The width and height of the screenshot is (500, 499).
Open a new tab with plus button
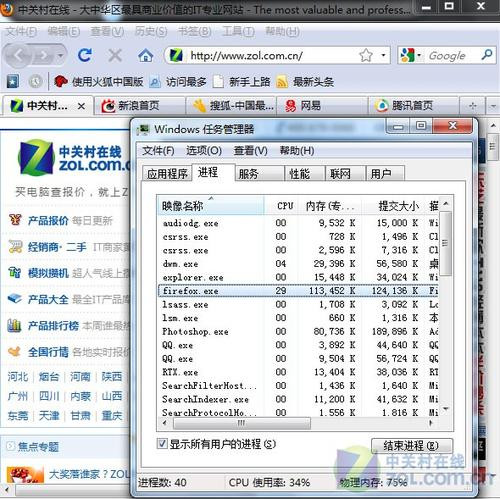472,106
